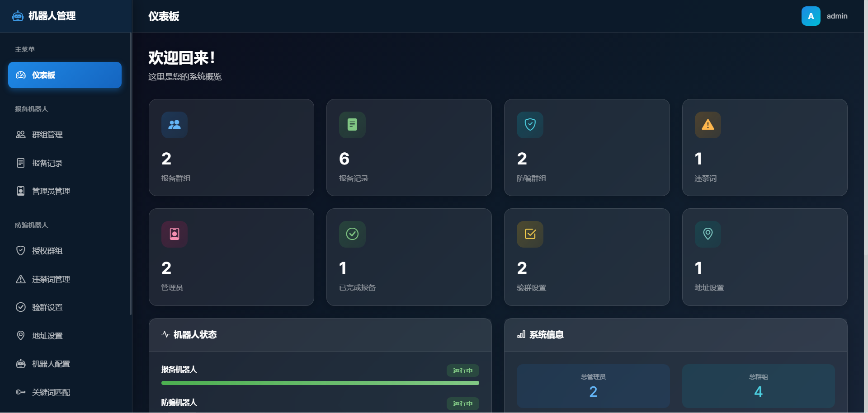This screenshot has height=413, width=868.
Task: Open 机器人配置 sidebar entry
Action: 51,364
